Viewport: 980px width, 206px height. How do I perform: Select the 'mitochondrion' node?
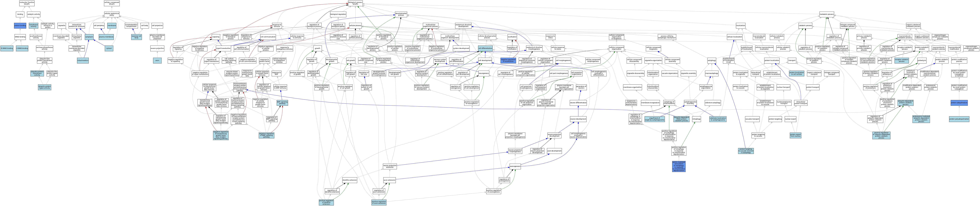(83, 60)
